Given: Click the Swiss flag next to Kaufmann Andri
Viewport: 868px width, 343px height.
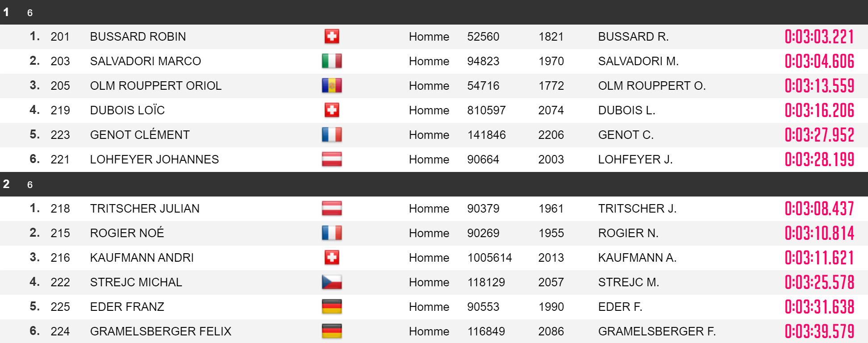Looking at the screenshot, I should (331, 258).
